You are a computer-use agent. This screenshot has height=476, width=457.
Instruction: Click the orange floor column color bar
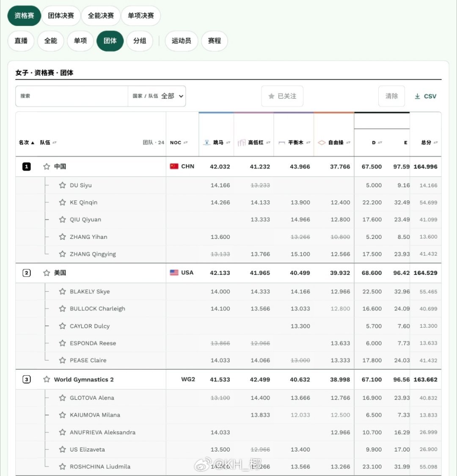tap(334, 113)
